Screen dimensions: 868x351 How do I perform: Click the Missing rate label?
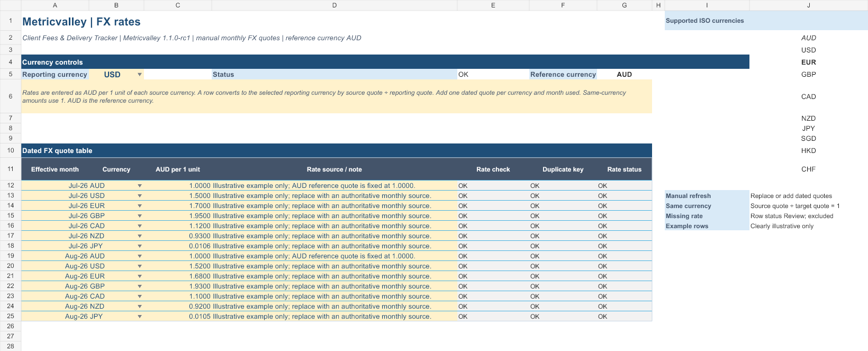pos(707,216)
